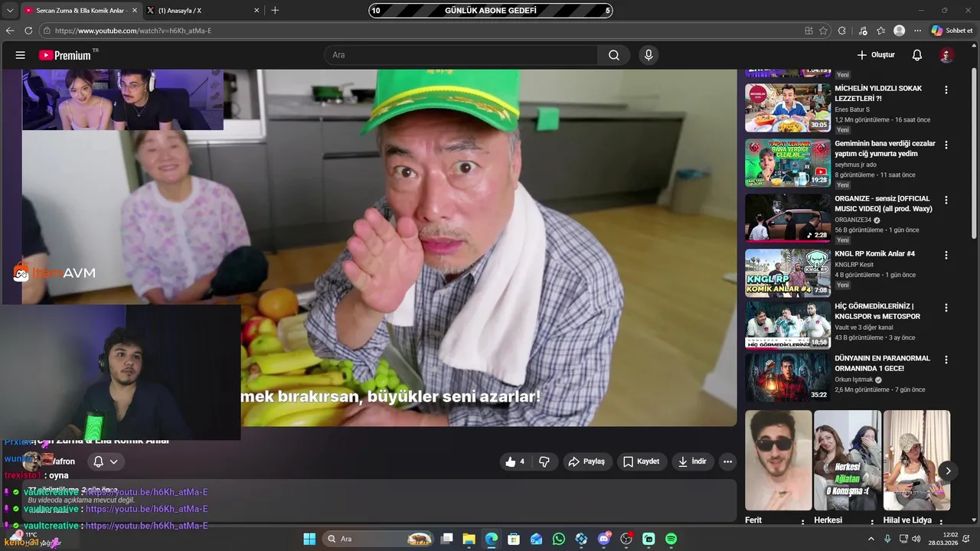Open HİÇ GÖRMEDİKLERİNİZ video thumbnail
Viewport: 980px width, 551px height.
click(x=788, y=325)
